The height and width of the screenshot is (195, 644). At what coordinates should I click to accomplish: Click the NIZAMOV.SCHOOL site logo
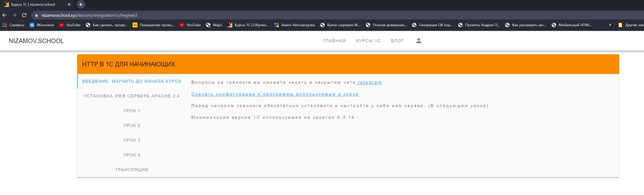pos(36,41)
